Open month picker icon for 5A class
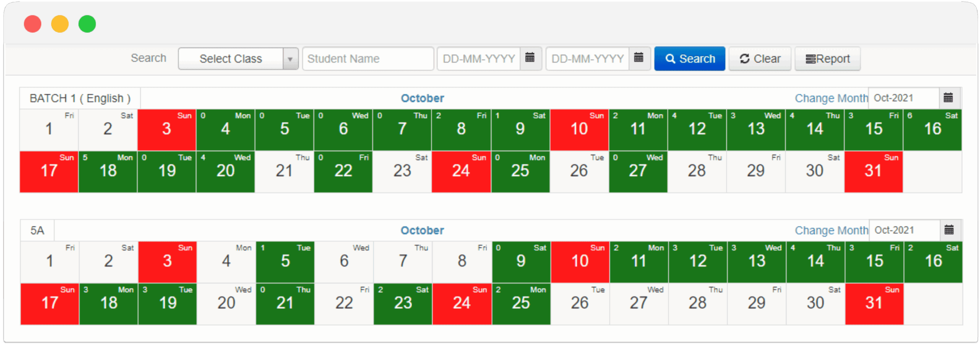980x346 pixels. 949,230
